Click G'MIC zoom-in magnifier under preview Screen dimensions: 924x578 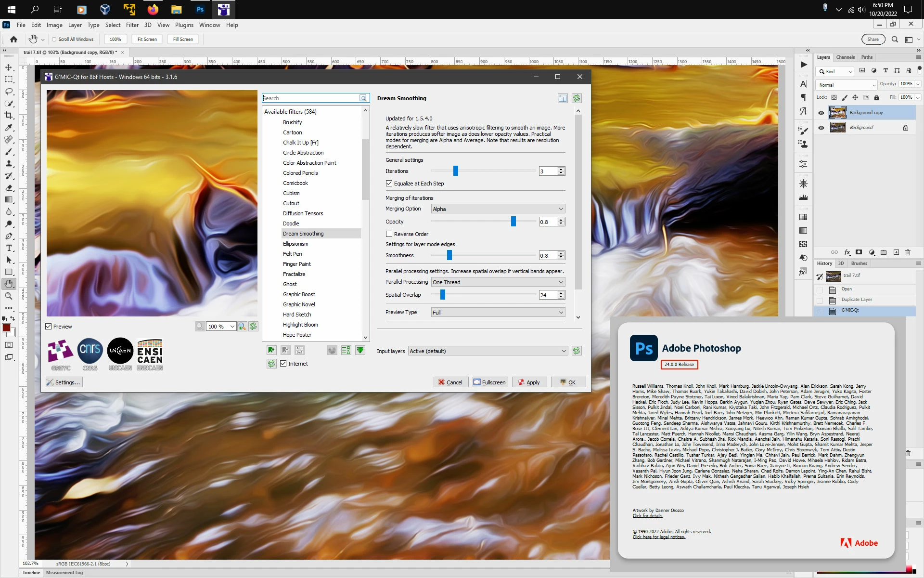pyautogui.click(x=242, y=327)
